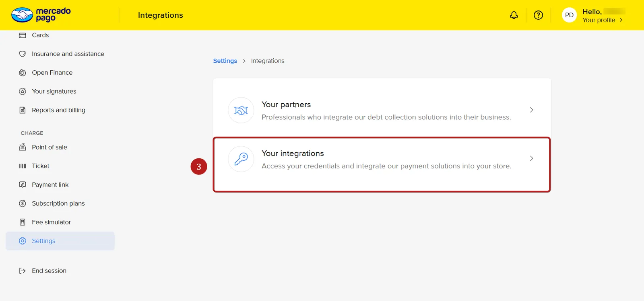Click the End session exit icon
The height and width of the screenshot is (301, 644).
[23, 271]
